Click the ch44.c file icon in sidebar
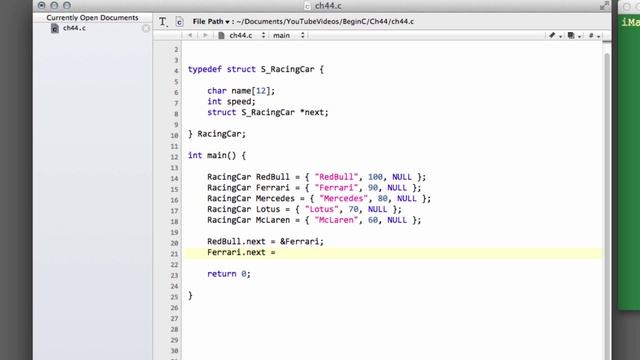Viewport: 640px width, 360px height. (55, 28)
